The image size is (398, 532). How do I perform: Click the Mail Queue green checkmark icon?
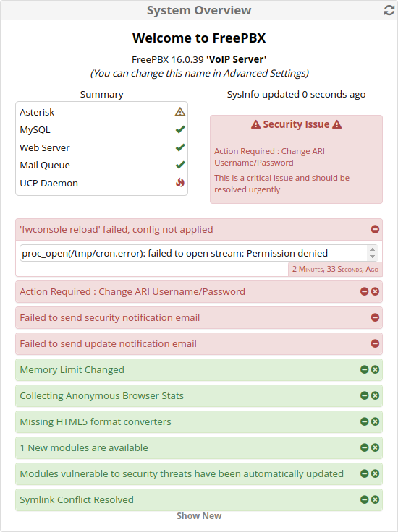coord(180,165)
